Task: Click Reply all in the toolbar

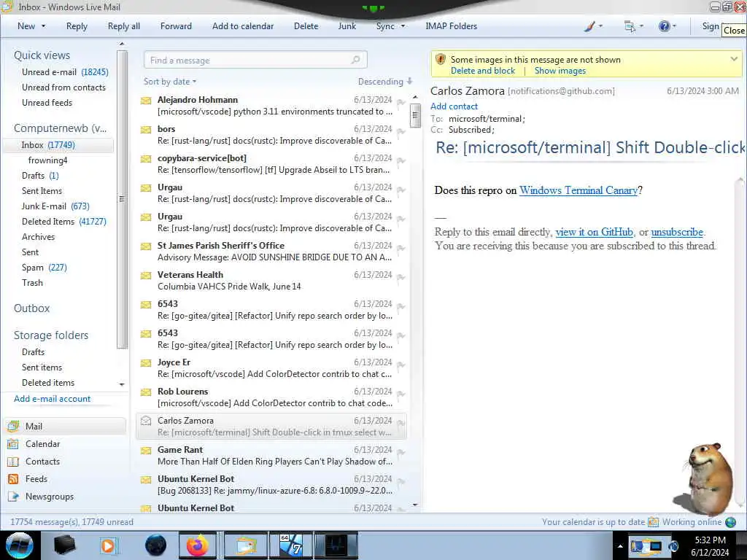Action: (124, 26)
